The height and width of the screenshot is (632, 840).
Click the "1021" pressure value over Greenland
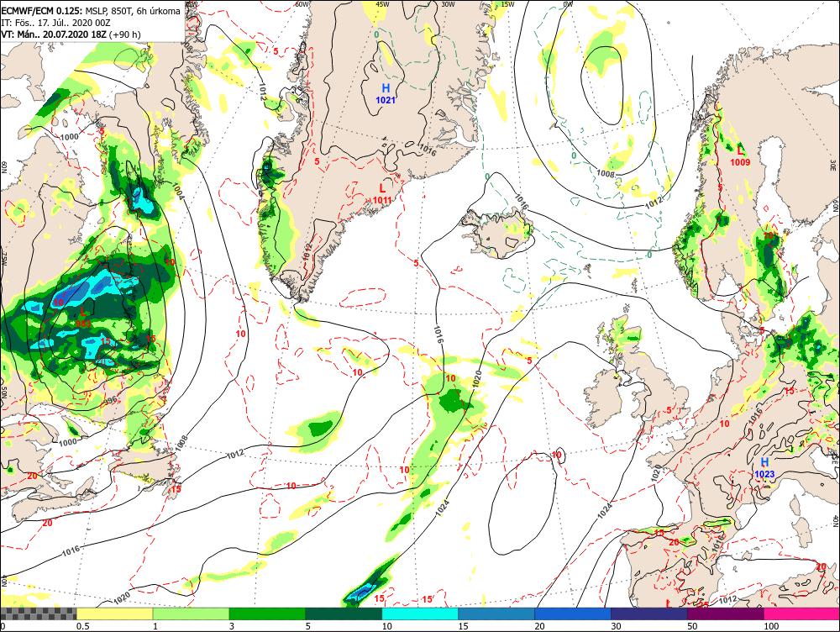pyautogui.click(x=386, y=100)
